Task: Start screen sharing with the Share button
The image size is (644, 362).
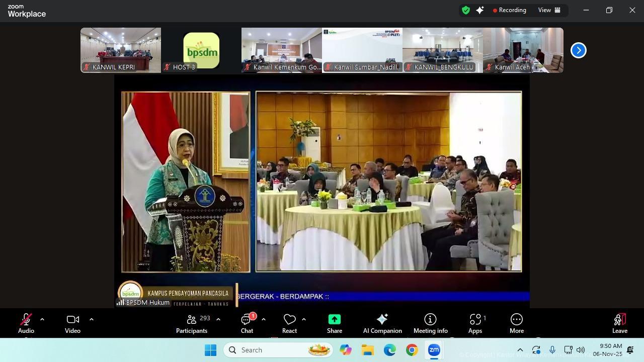Action: click(x=335, y=323)
